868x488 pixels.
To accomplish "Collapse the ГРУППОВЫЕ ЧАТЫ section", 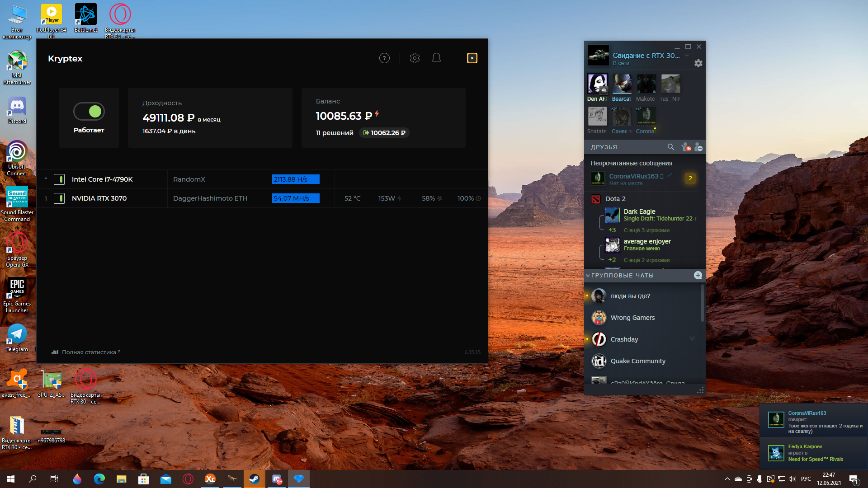I will (x=588, y=276).
